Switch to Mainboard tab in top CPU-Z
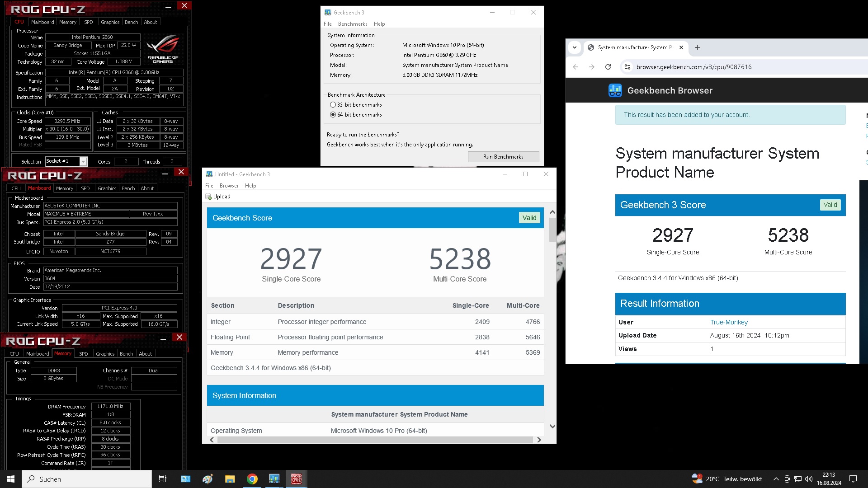This screenshot has height=488, width=868. [42, 22]
